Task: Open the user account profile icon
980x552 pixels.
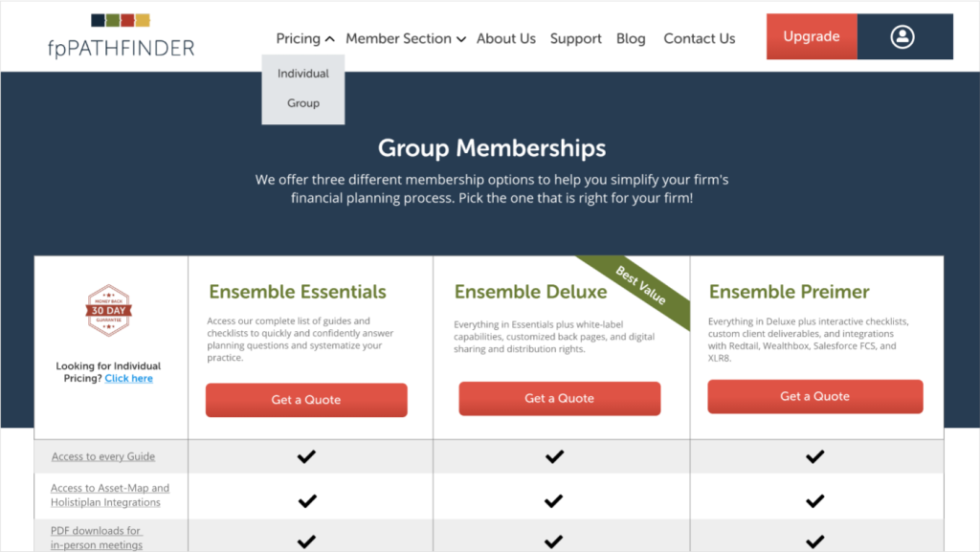Action: pos(902,37)
